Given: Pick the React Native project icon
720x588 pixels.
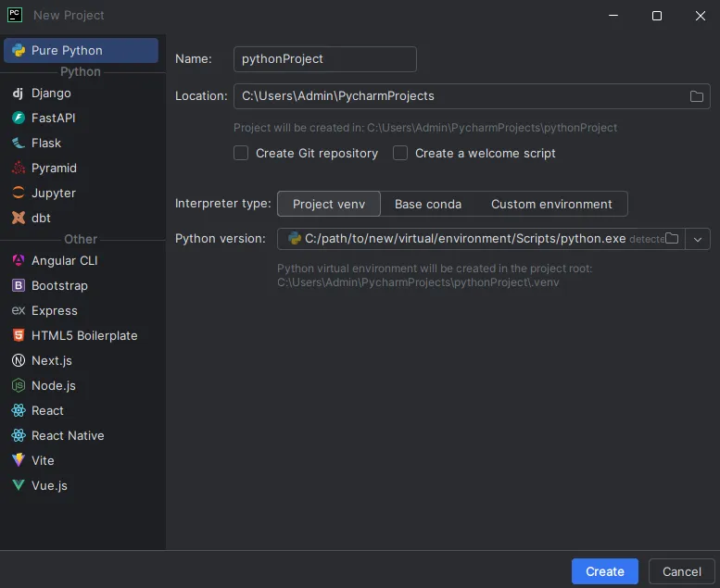Looking at the screenshot, I should (x=18, y=436).
